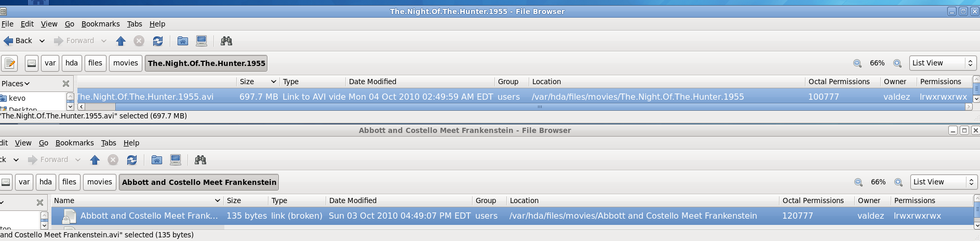Open Tabs menu in top window
Image resolution: width=980 pixels, height=241 pixels.
point(135,24)
